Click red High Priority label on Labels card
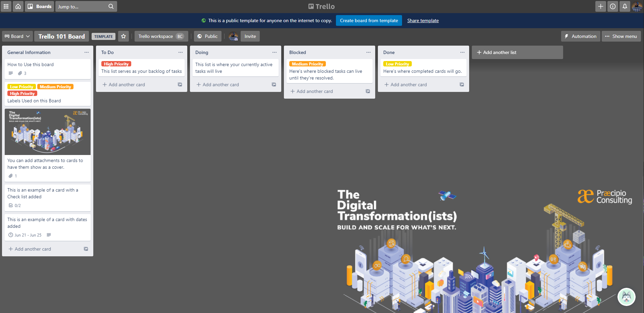 click(x=22, y=93)
